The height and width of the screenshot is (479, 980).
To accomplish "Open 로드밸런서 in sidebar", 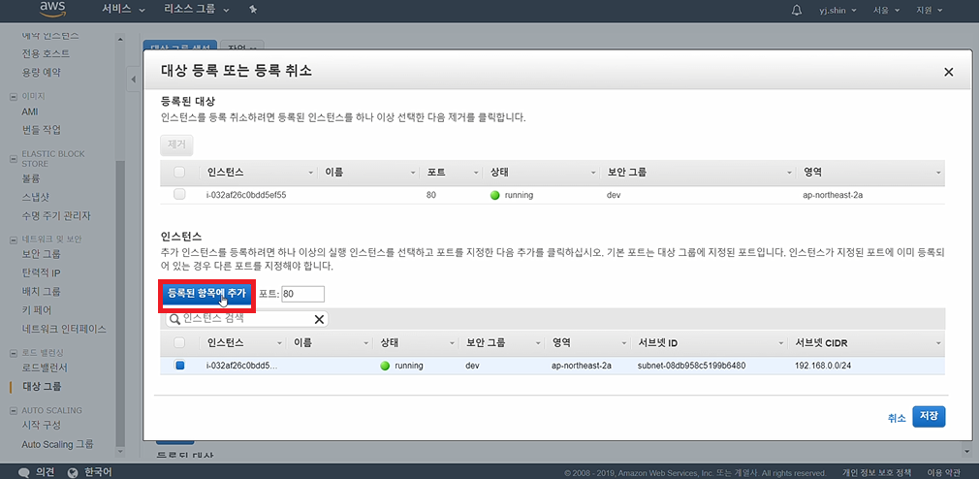I will [45, 367].
